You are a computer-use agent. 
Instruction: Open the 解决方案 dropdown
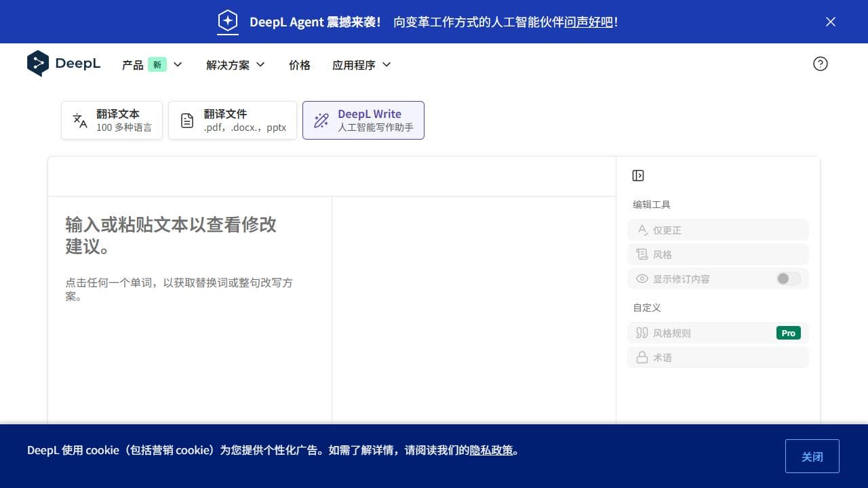[x=234, y=64]
